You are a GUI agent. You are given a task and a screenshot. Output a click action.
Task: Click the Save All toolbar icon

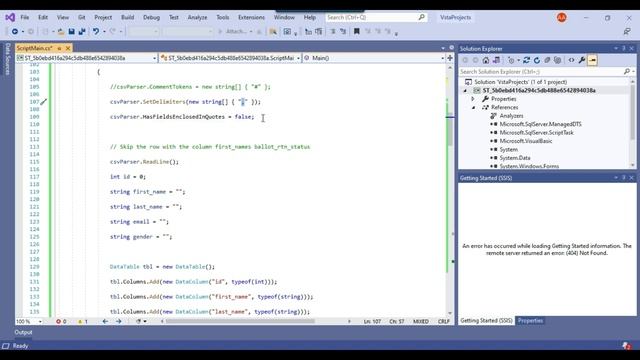click(82, 31)
